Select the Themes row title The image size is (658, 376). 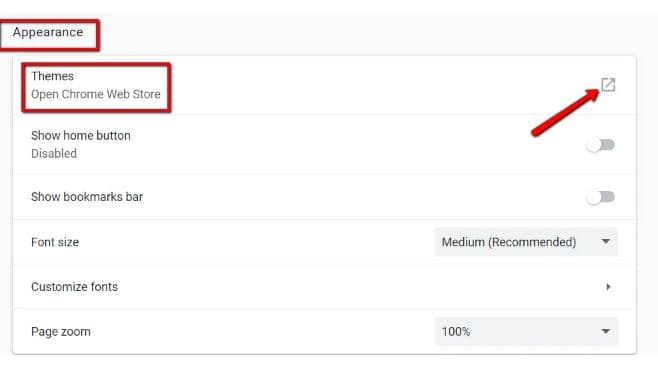point(52,76)
